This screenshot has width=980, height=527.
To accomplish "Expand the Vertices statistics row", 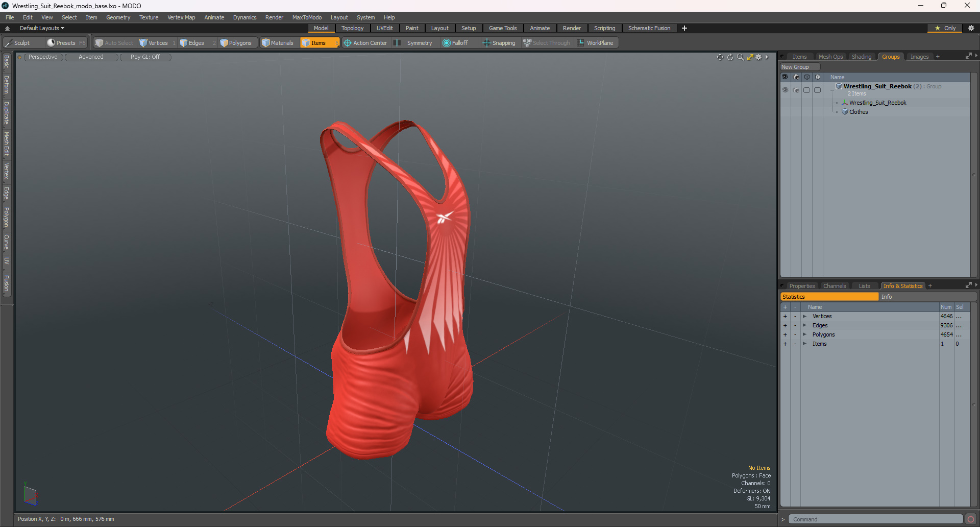I will click(x=804, y=317).
